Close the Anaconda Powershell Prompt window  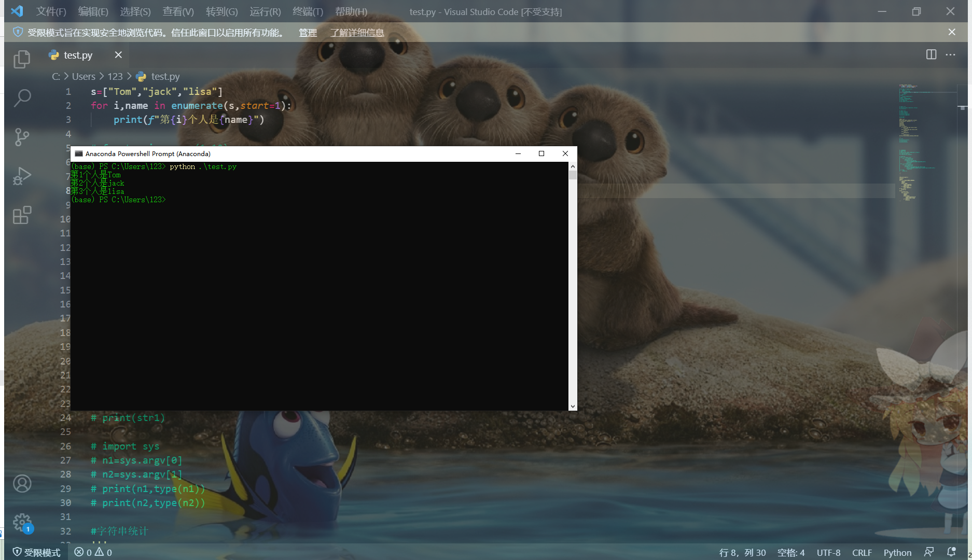click(565, 153)
